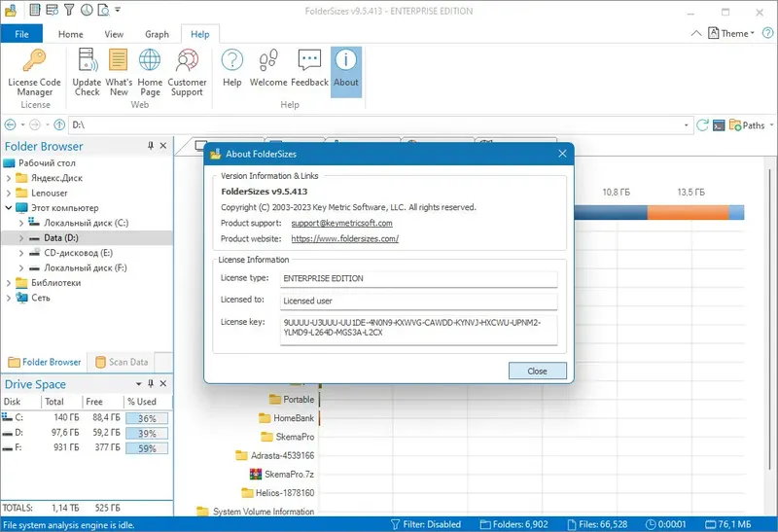The height and width of the screenshot is (532, 778).
Task: Open the foldersizes.com website link
Action: pyautogui.click(x=345, y=238)
